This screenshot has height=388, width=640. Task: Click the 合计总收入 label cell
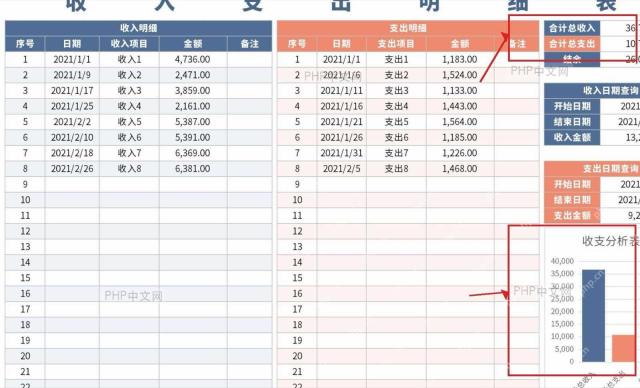pos(572,28)
